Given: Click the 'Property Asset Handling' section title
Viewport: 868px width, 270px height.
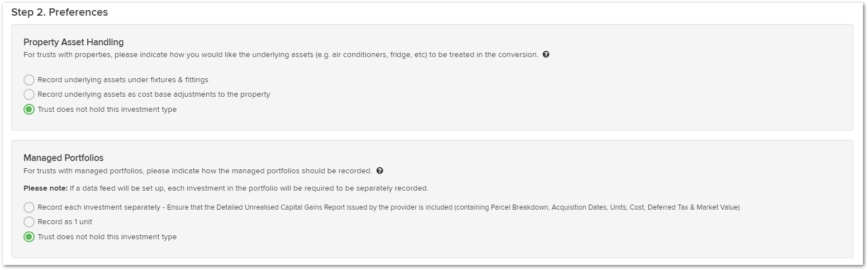Looking at the screenshot, I should point(74,42).
